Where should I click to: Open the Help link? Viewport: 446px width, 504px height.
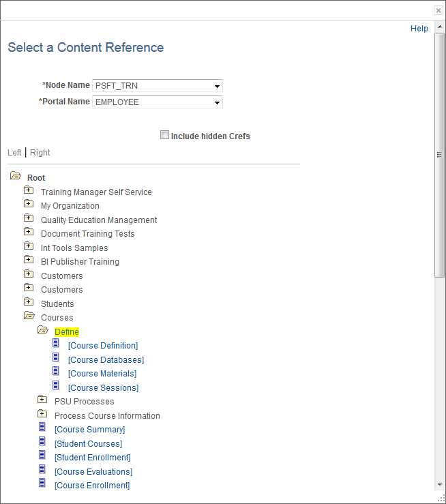419,29
